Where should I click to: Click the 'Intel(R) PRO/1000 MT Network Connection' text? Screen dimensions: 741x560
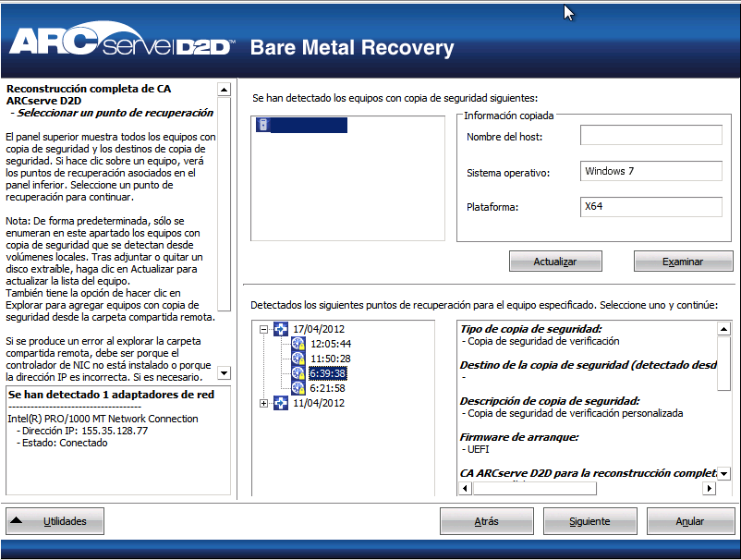[x=103, y=419]
